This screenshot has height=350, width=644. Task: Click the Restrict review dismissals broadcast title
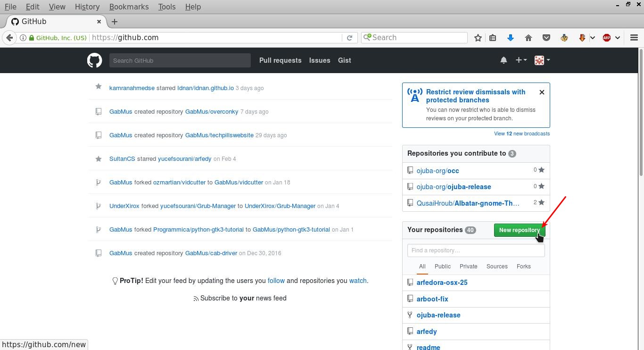tap(476, 96)
